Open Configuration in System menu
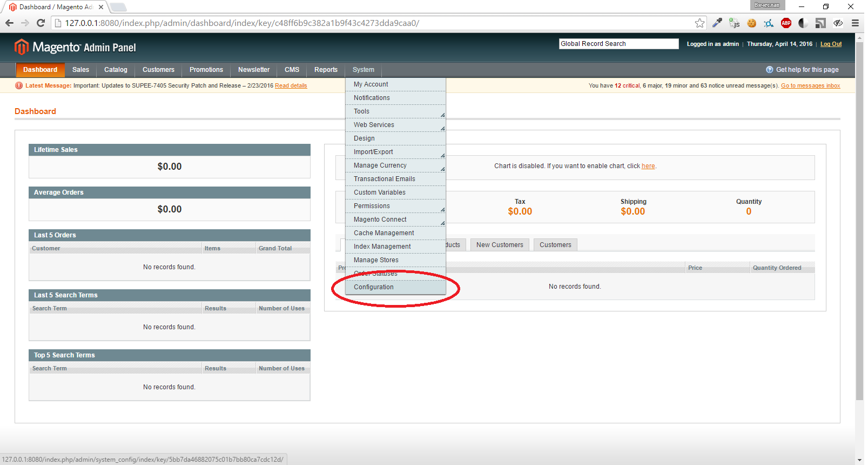The height and width of the screenshot is (465, 868). point(395,287)
